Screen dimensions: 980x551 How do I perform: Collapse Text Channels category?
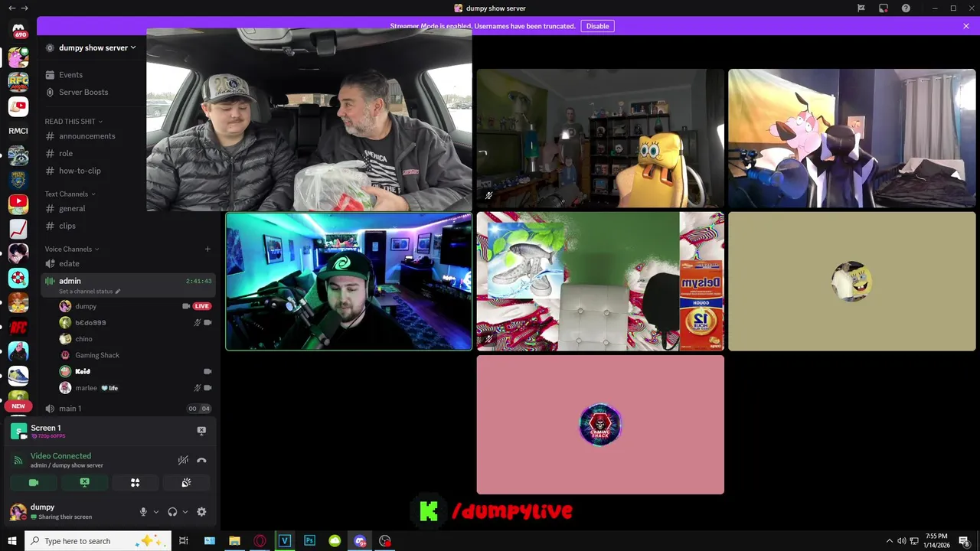pos(70,194)
